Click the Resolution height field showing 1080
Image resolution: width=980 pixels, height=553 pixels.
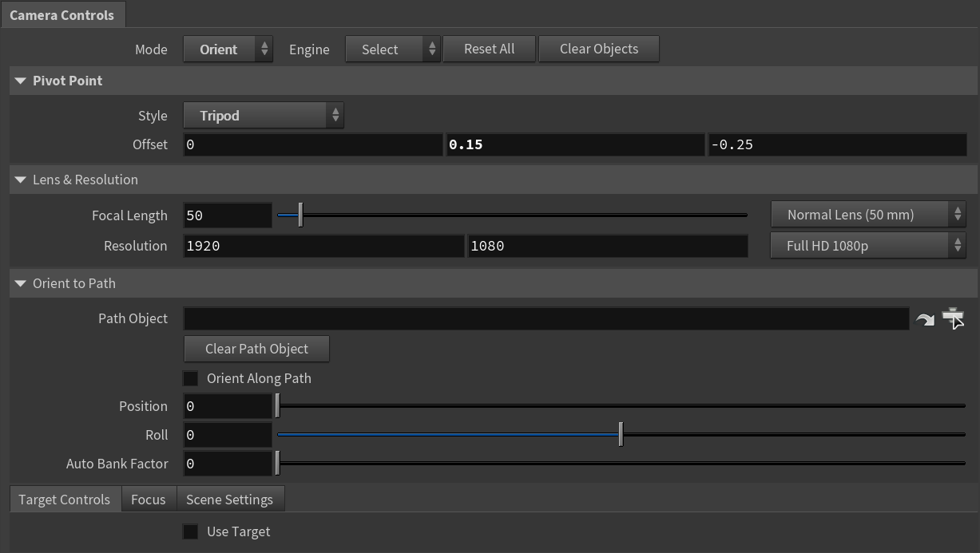[x=608, y=246]
